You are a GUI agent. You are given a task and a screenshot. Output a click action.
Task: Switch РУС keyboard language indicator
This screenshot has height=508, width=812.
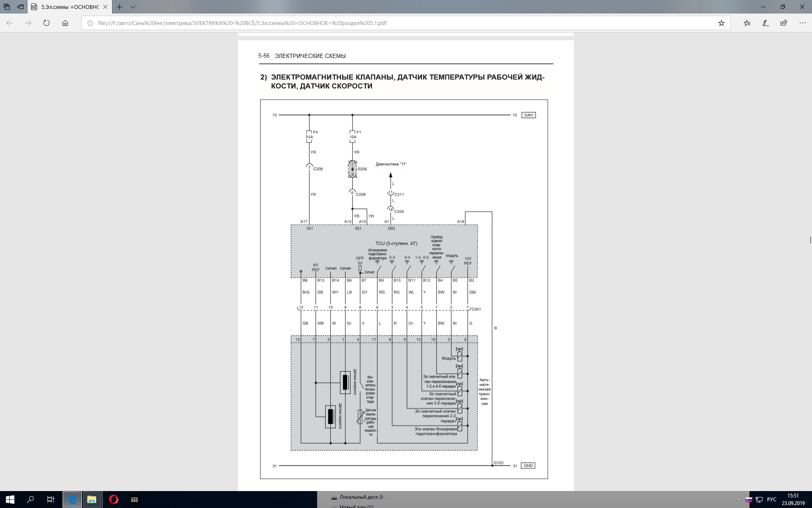(x=771, y=500)
